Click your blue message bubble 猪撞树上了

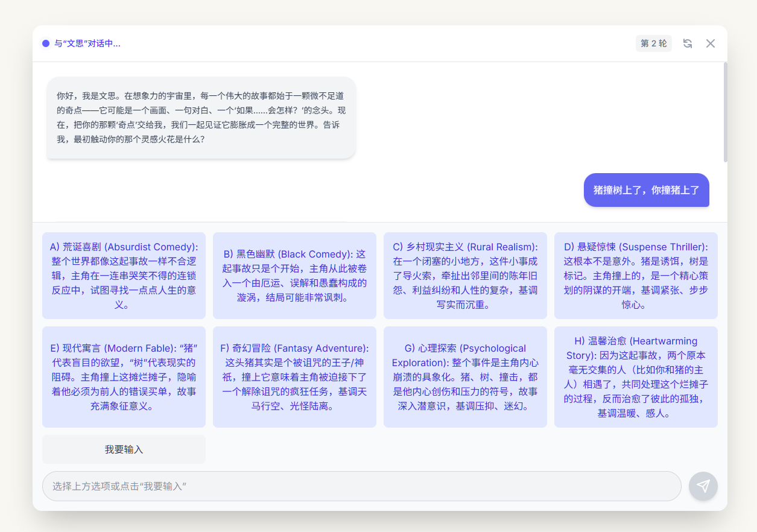646,190
